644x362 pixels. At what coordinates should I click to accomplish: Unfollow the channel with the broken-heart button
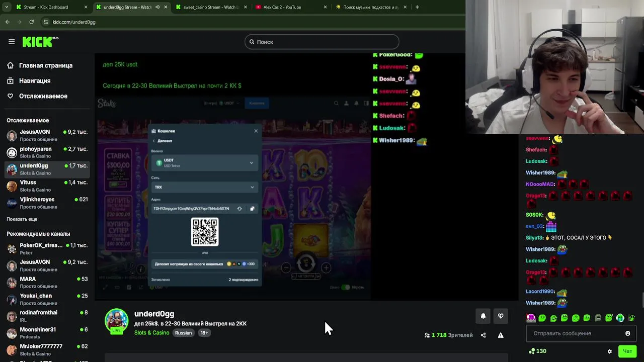501,316
